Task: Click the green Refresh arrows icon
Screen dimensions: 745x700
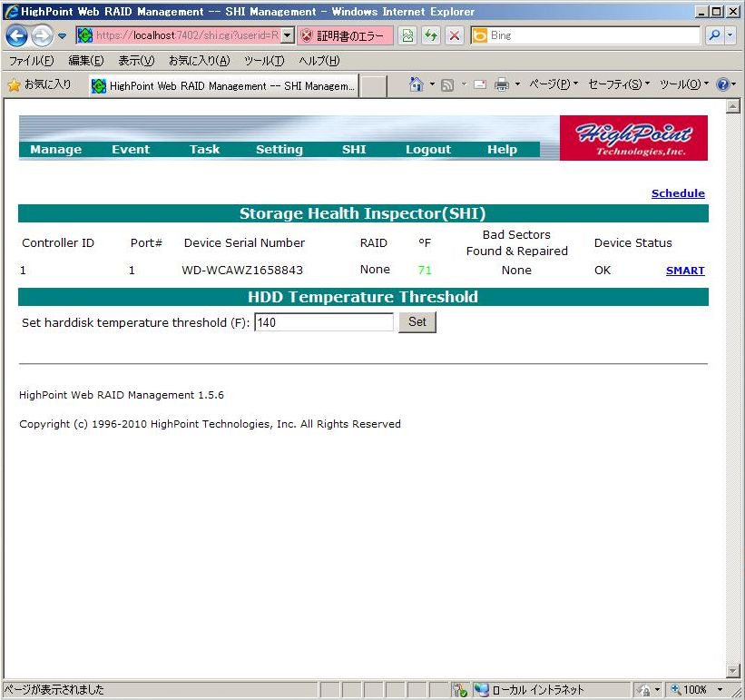Action: pos(431,35)
